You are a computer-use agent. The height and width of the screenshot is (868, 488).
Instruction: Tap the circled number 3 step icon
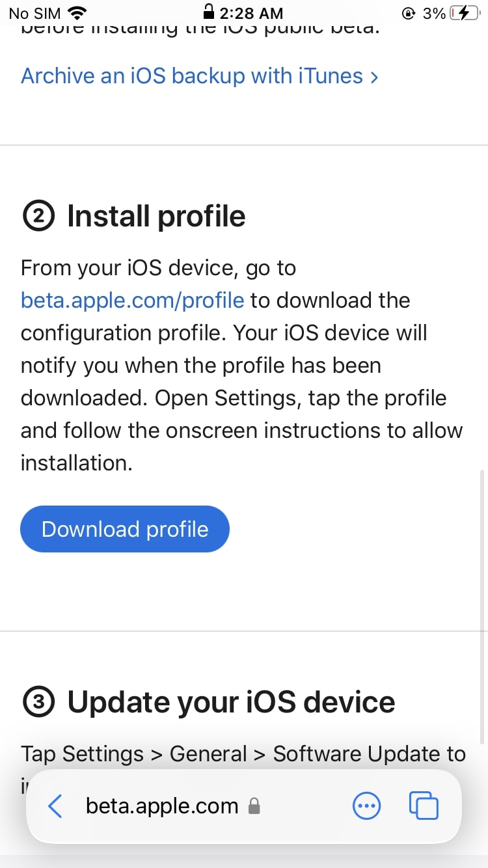39,702
